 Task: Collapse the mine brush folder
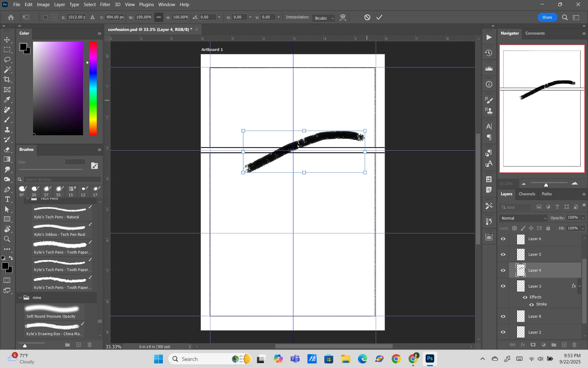coord(20,298)
